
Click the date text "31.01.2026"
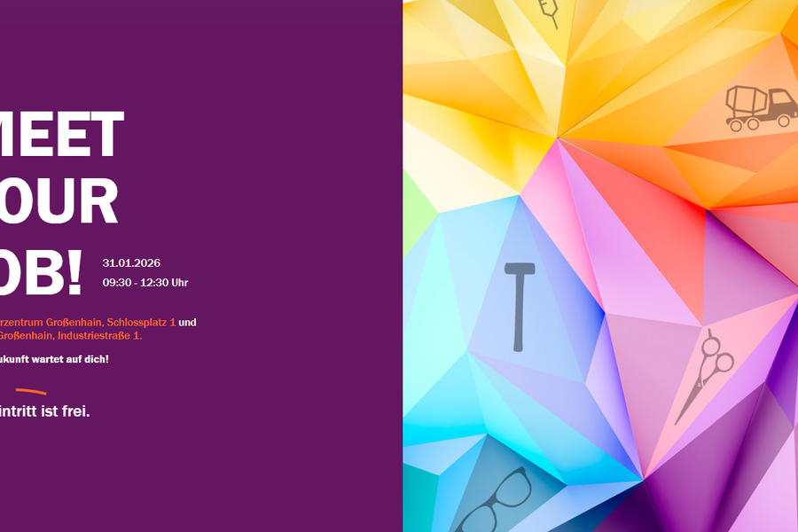(x=131, y=263)
